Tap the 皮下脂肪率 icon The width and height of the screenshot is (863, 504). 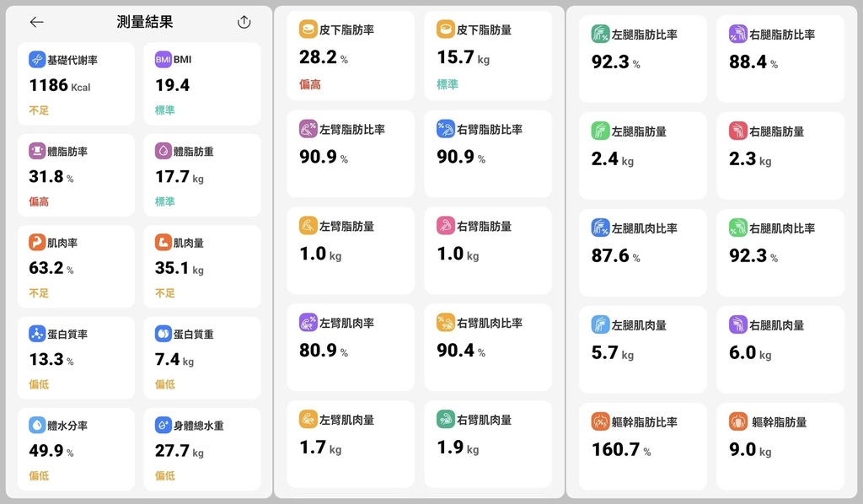tap(308, 29)
